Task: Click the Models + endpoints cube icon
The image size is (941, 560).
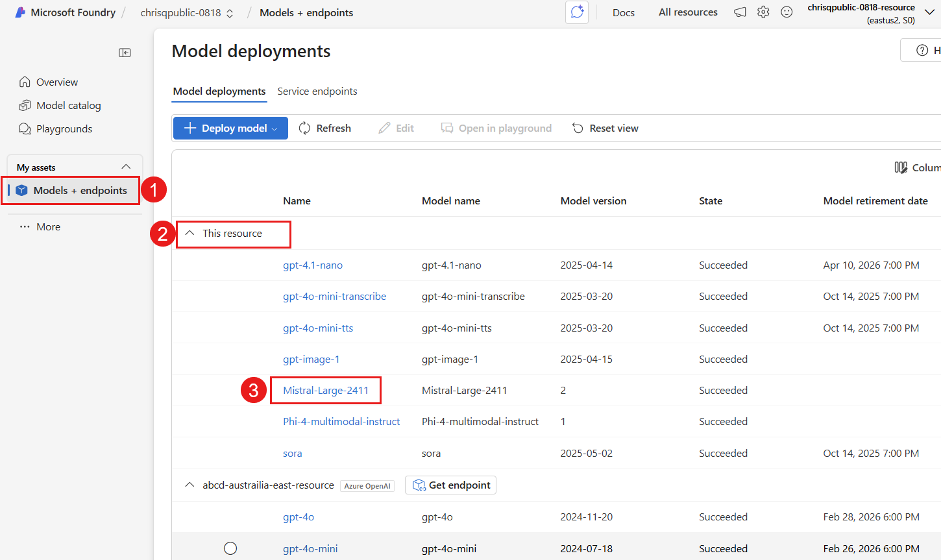Action: [21, 190]
